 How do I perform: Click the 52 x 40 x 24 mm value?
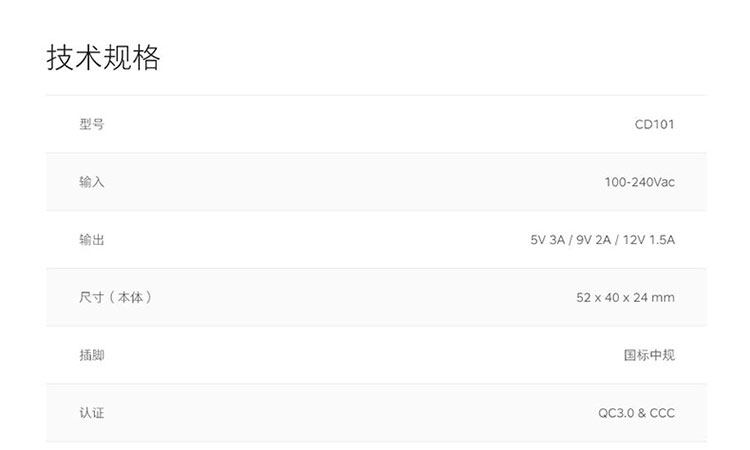click(x=625, y=297)
